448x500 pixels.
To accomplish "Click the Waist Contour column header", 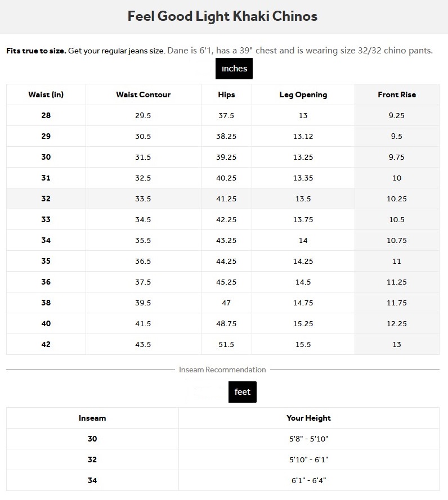I will [143, 94].
